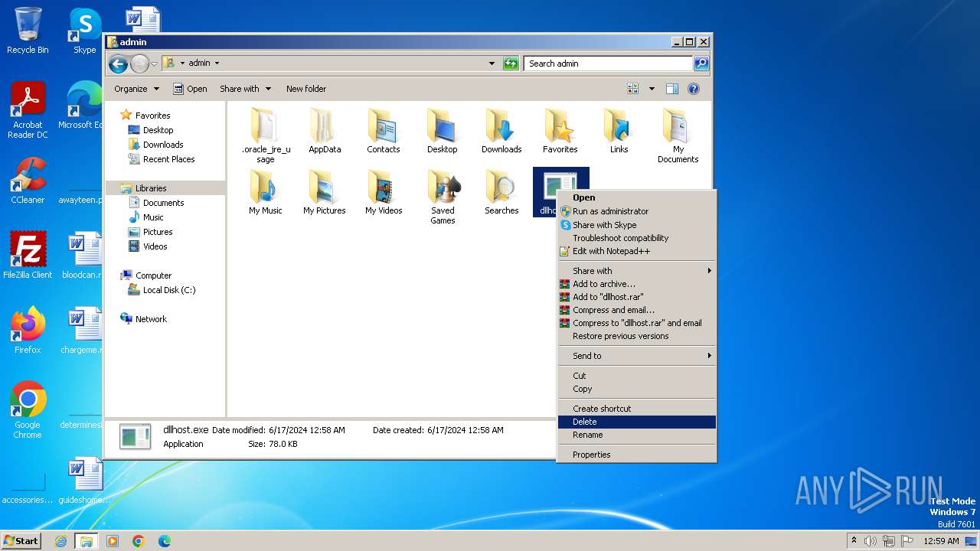Choose Add to archive...

636,284
